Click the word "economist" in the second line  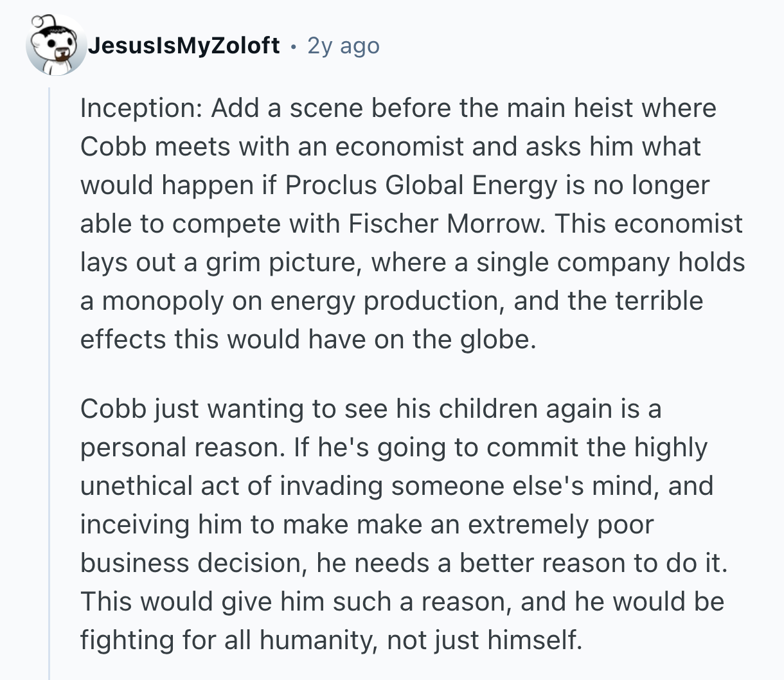tap(399, 147)
